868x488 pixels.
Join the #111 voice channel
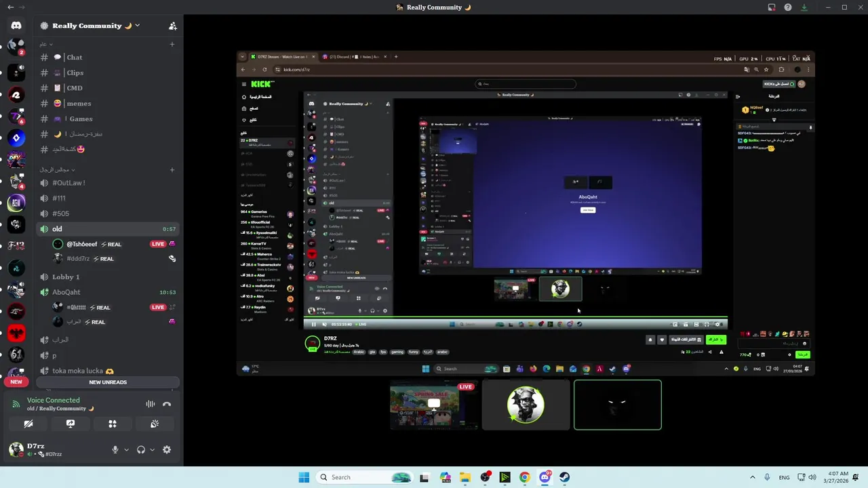[x=108, y=198]
